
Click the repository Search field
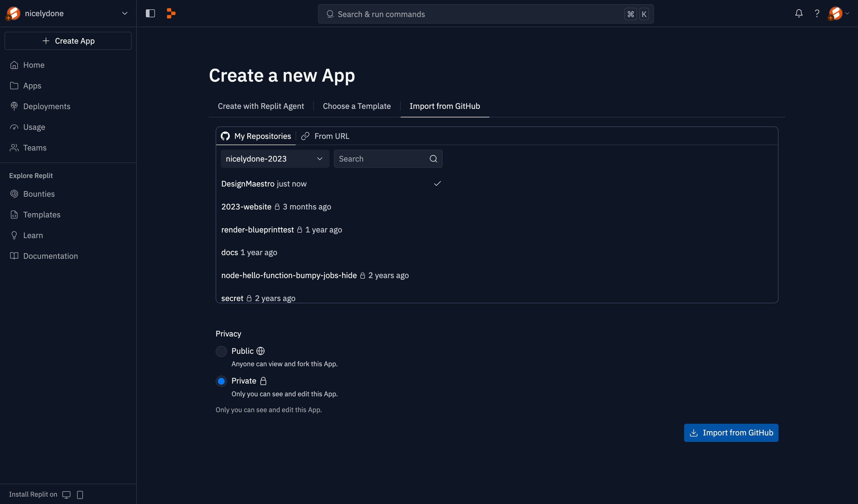click(x=388, y=159)
